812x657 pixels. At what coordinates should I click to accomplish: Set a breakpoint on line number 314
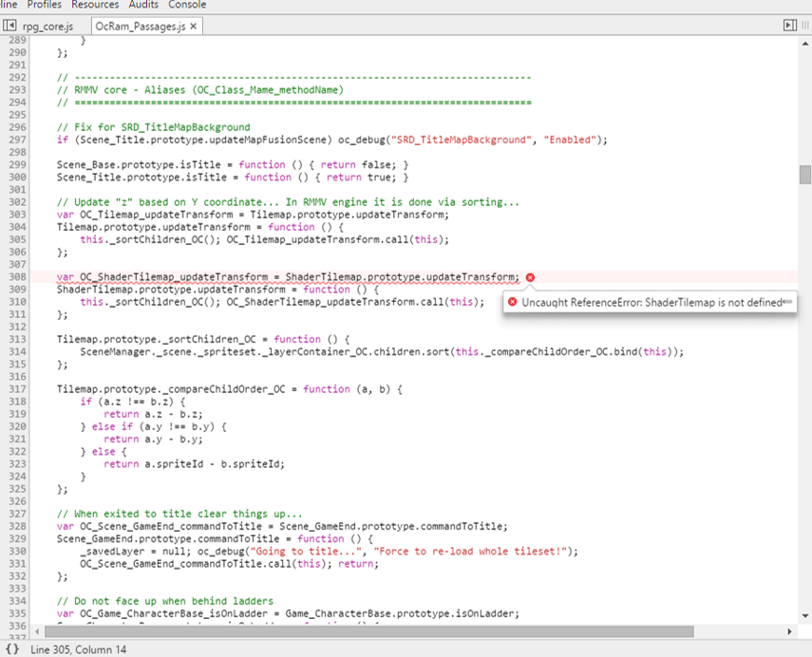coord(17,352)
